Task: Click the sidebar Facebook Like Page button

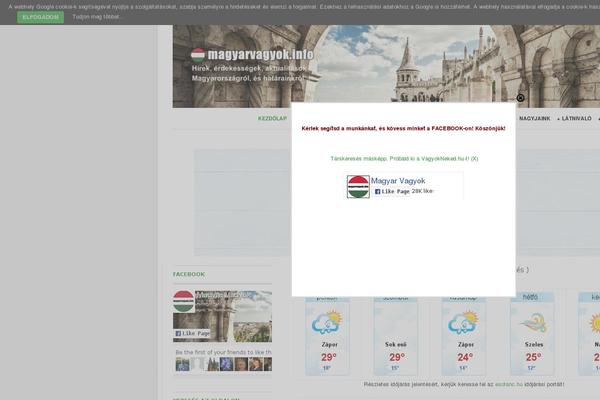Action: coord(192,333)
